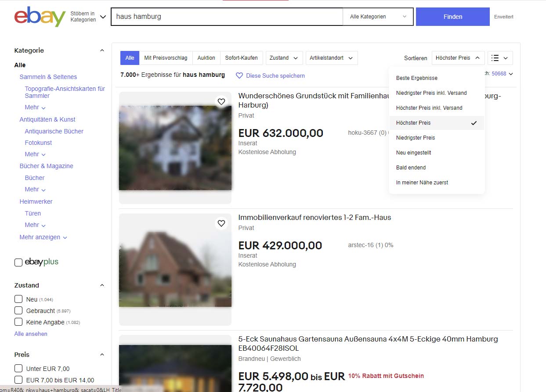Sort by Beste Ergebnisse
The image size is (546, 392).
437,78
